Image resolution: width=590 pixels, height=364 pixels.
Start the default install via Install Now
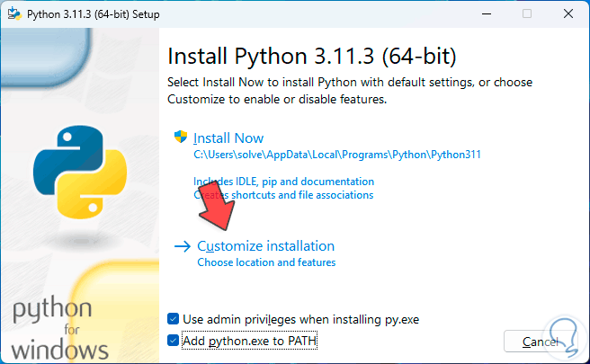tap(229, 138)
